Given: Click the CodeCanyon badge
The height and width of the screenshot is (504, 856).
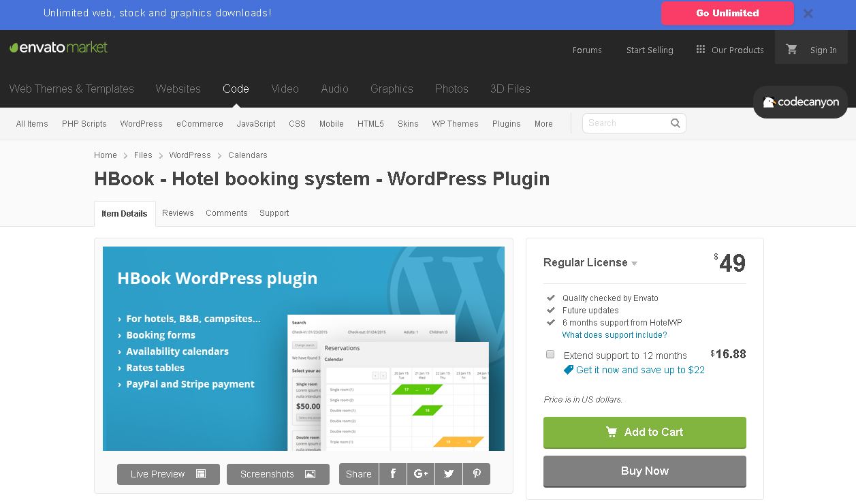Looking at the screenshot, I should 800,102.
